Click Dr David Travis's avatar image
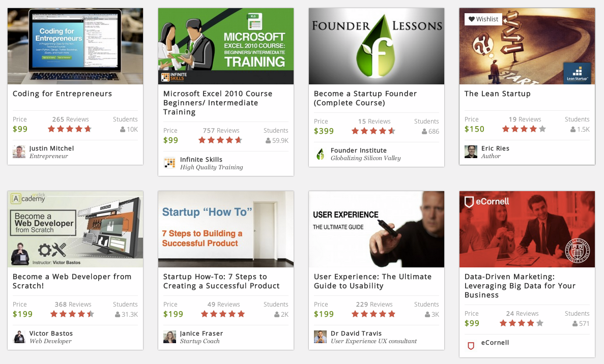The image size is (604, 364). [320, 337]
